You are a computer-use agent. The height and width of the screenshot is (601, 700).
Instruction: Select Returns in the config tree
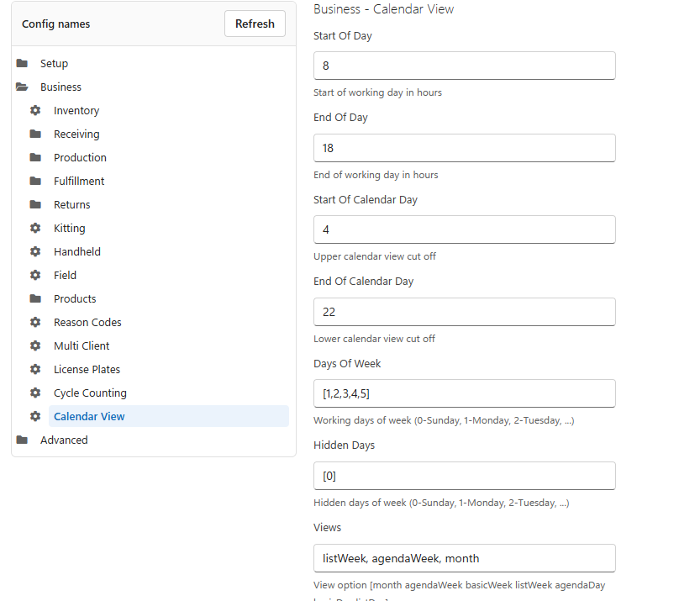[72, 204]
